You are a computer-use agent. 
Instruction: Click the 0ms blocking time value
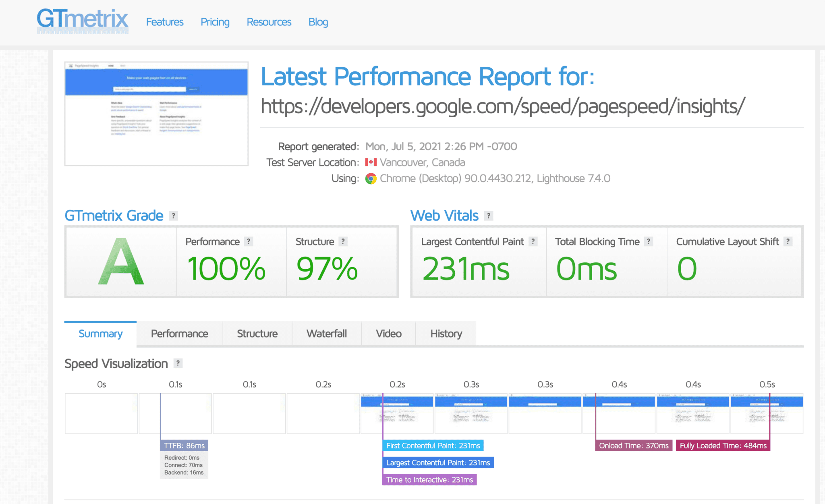[587, 269]
